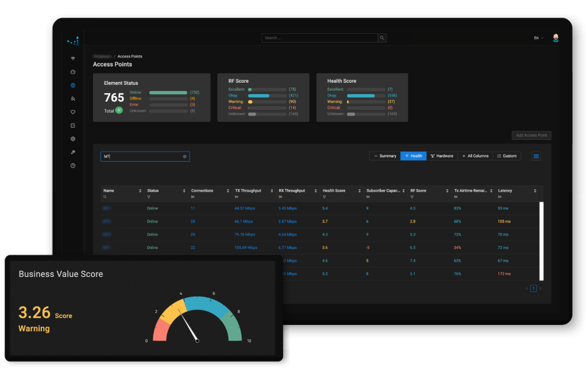Open the dashboard gauge icon in sidebar
The image size is (588, 368).
click(x=73, y=72)
